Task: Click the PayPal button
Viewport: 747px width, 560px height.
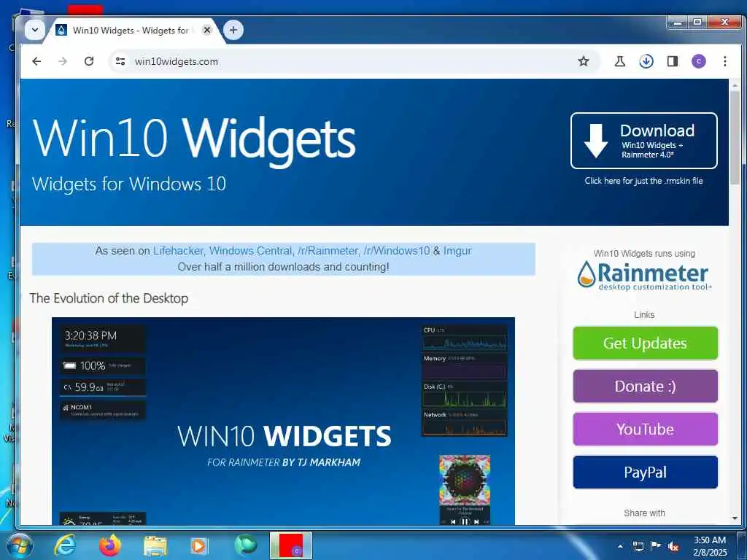Action: pos(645,472)
